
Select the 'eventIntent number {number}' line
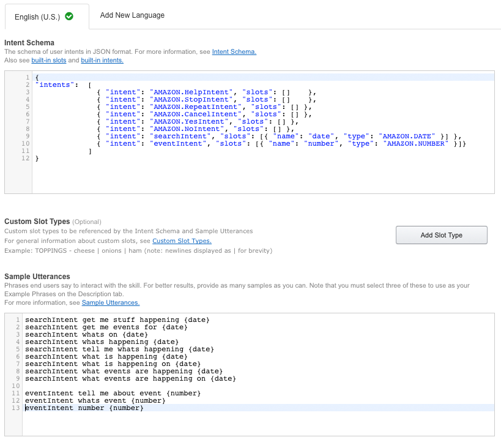[x=84, y=408]
